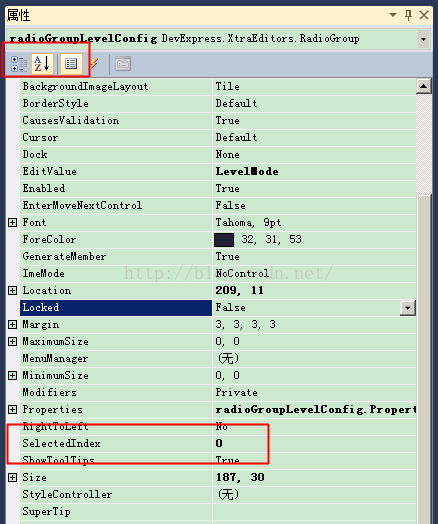This screenshot has height=524, width=438.
Task: Open the Locked value dropdown arrow
Action: tap(408, 307)
